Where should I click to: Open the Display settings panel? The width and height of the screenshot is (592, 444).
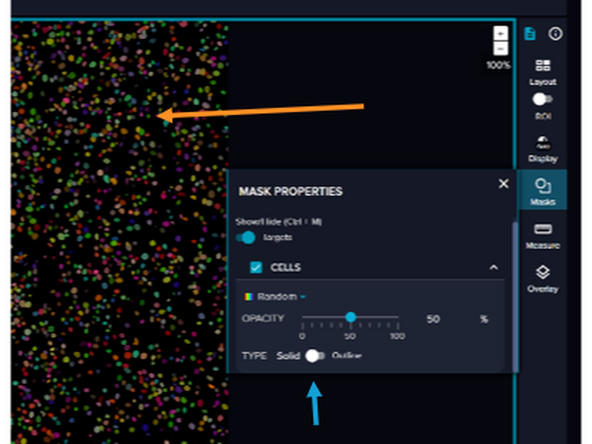click(543, 150)
